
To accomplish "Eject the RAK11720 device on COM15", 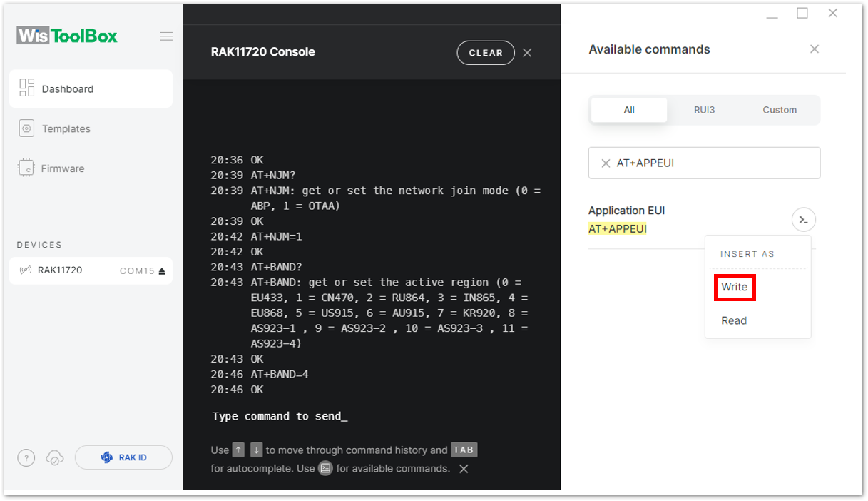I will tap(162, 271).
